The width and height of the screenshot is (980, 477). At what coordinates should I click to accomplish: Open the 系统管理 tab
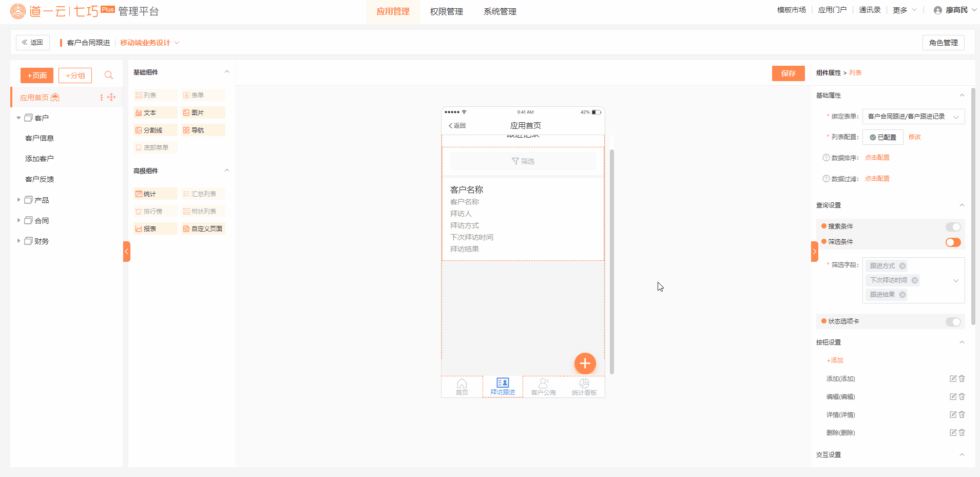[499, 12]
